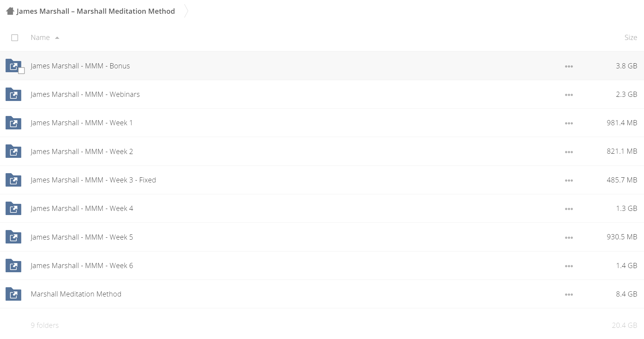The height and width of the screenshot is (339, 644).
Task: Sort files by Name column header
Action: (x=40, y=38)
